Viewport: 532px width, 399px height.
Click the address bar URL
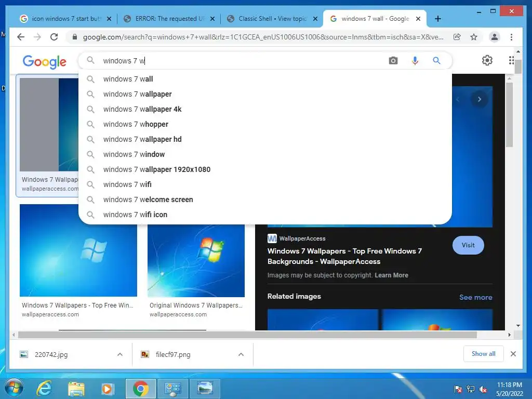click(263, 37)
